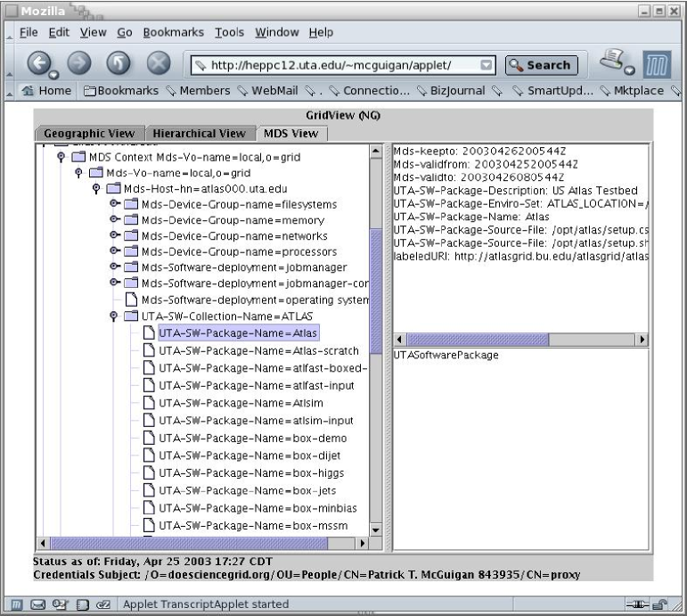Screen dimensions: 687x616
Task: Click the Search button
Action: [541, 65]
